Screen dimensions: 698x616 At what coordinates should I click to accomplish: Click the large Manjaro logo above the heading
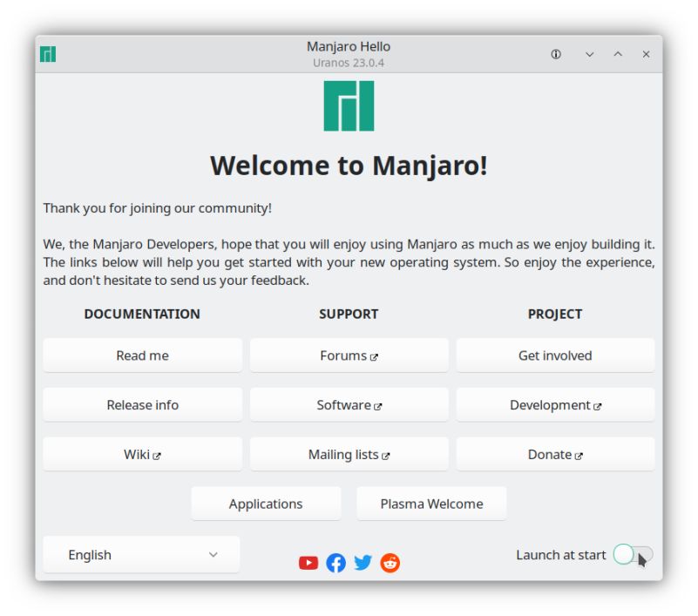(x=349, y=106)
